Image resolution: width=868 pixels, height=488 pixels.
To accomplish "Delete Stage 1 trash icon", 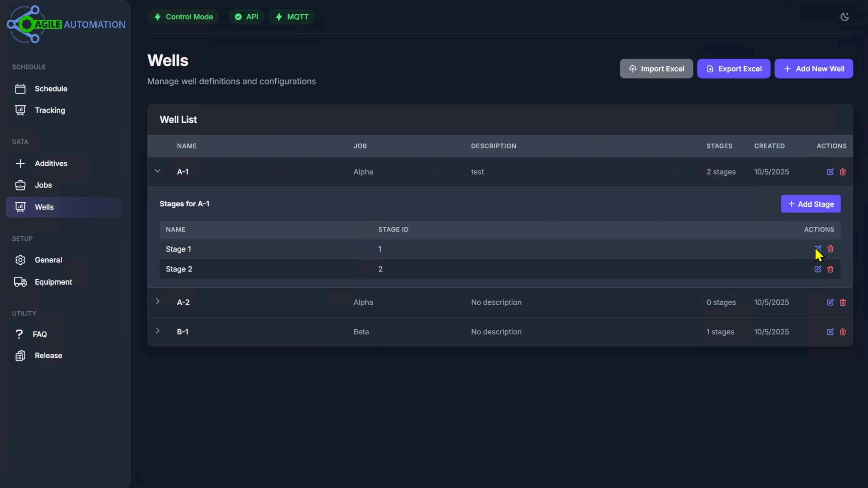I will 830,249.
